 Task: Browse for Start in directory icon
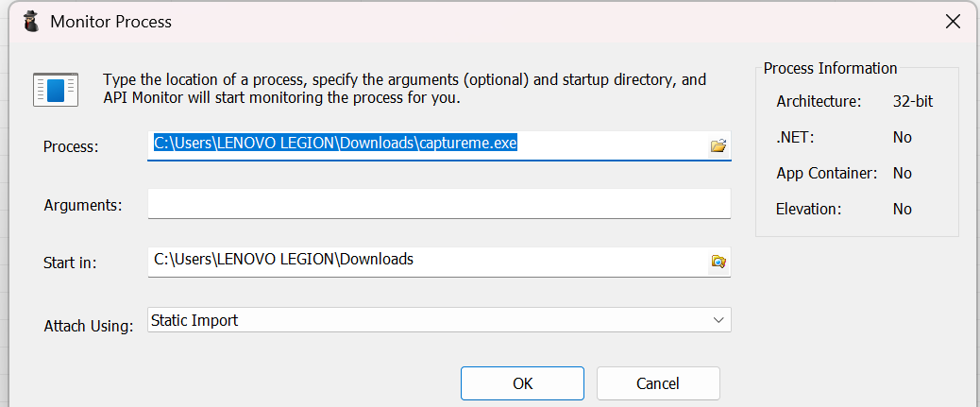pyautogui.click(x=718, y=262)
